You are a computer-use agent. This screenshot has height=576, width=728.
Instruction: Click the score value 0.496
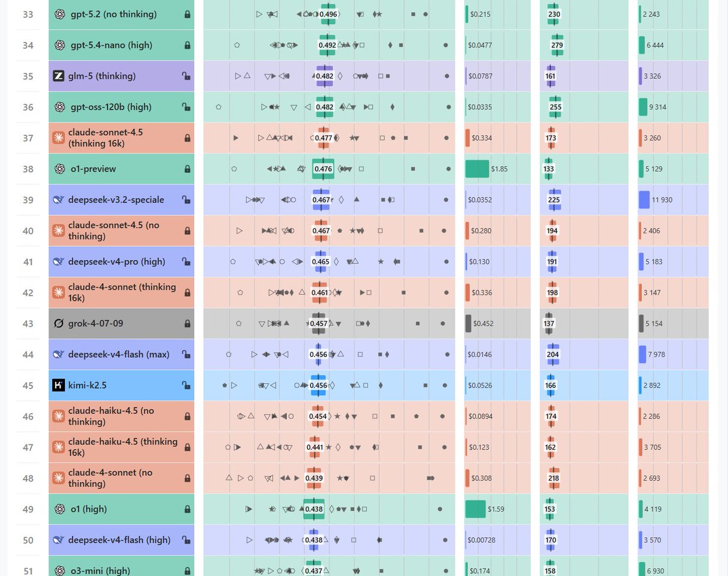[328, 14]
